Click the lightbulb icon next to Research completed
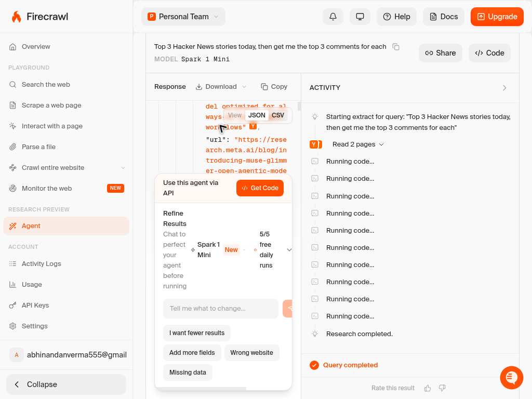 pos(315,334)
